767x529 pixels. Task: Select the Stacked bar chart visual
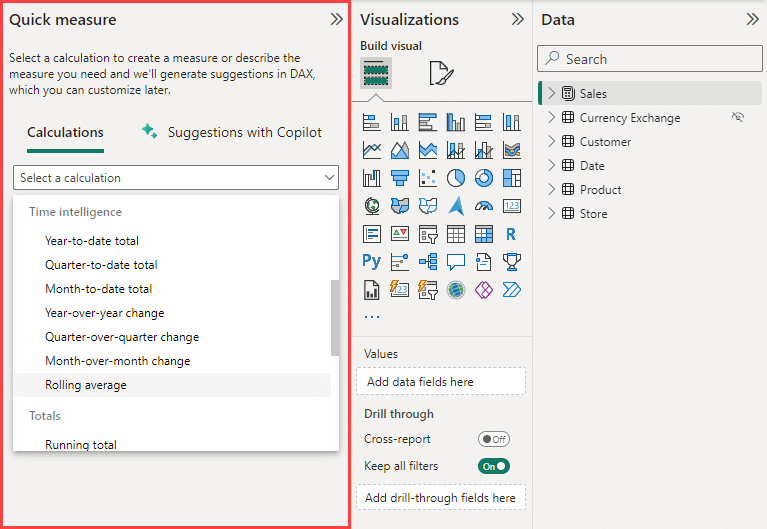(372, 122)
